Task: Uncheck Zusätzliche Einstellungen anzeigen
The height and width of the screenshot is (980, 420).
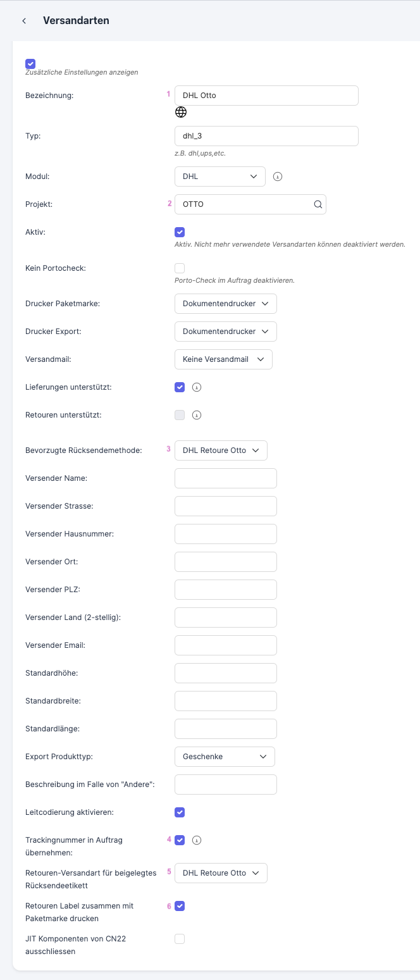Action: pyautogui.click(x=30, y=64)
